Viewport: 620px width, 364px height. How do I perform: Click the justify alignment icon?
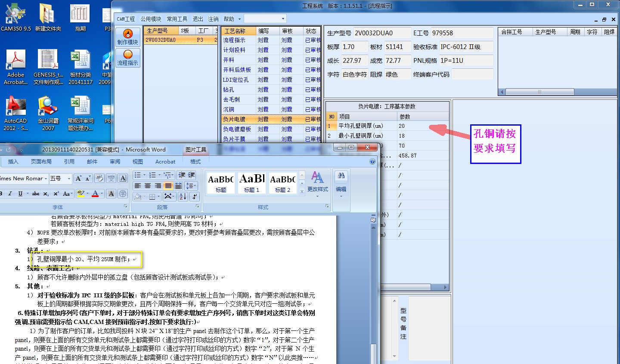coord(168,186)
